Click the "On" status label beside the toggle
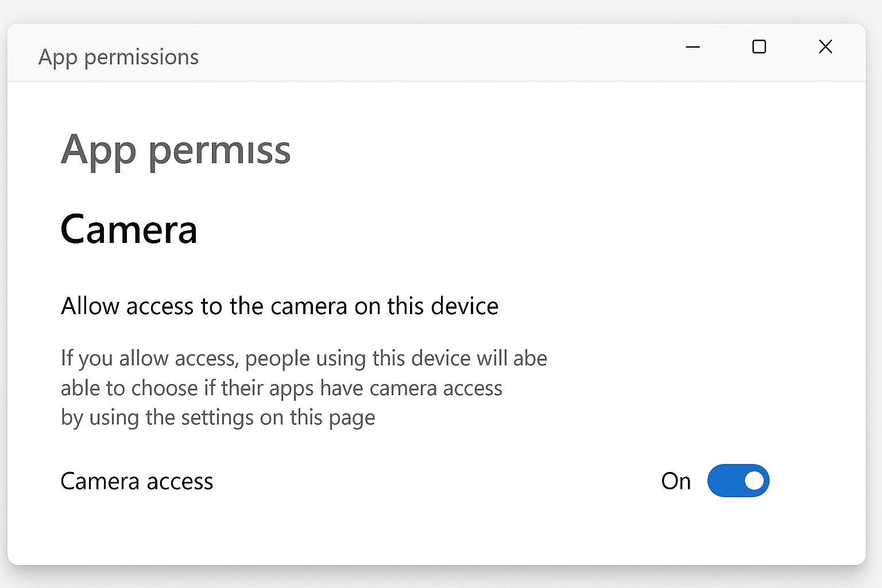Viewport: 882px width, 588px height. point(676,481)
